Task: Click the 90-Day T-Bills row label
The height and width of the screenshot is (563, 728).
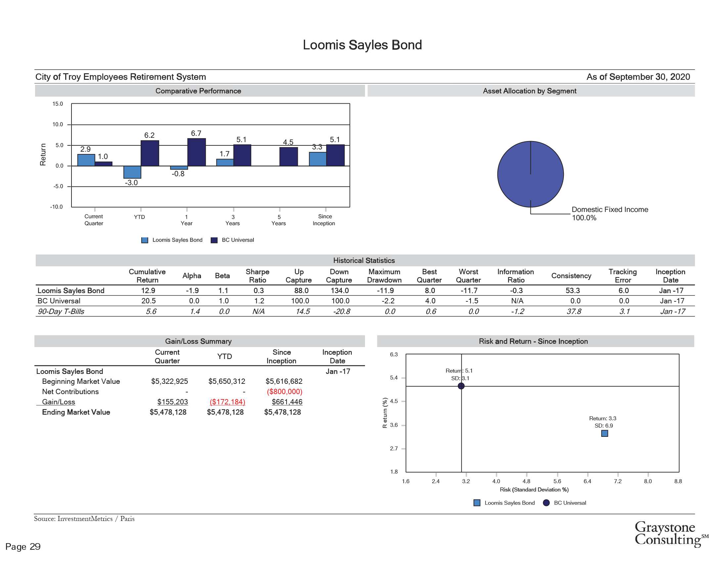Action: pyautogui.click(x=61, y=312)
